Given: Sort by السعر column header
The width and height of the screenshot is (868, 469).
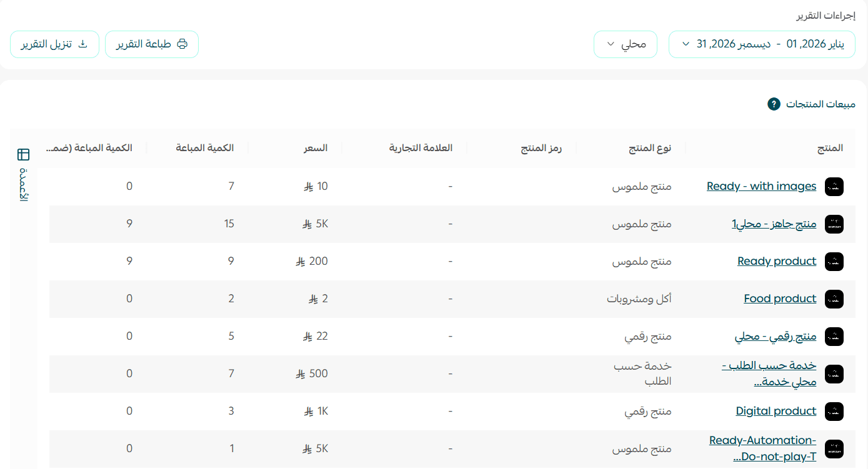Looking at the screenshot, I should pyautogui.click(x=316, y=148).
